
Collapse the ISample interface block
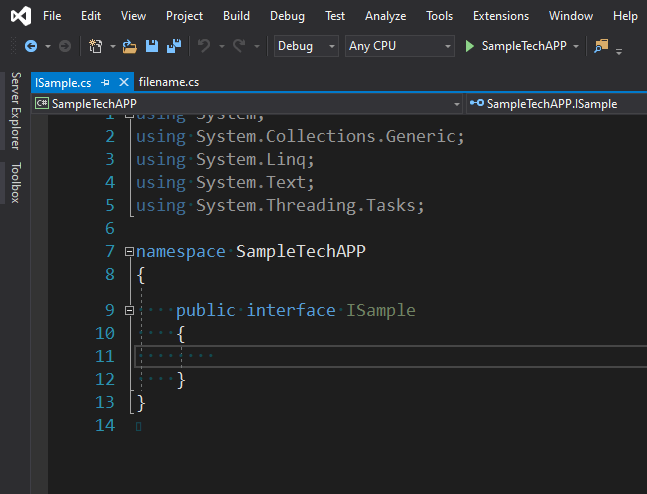pyautogui.click(x=128, y=310)
